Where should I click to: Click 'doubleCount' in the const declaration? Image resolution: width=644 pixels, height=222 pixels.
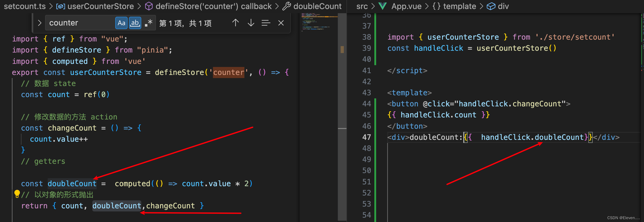click(72, 184)
